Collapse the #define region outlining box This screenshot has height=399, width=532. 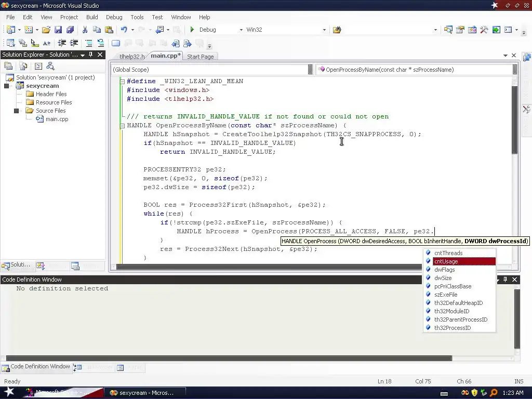coord(123,82)
